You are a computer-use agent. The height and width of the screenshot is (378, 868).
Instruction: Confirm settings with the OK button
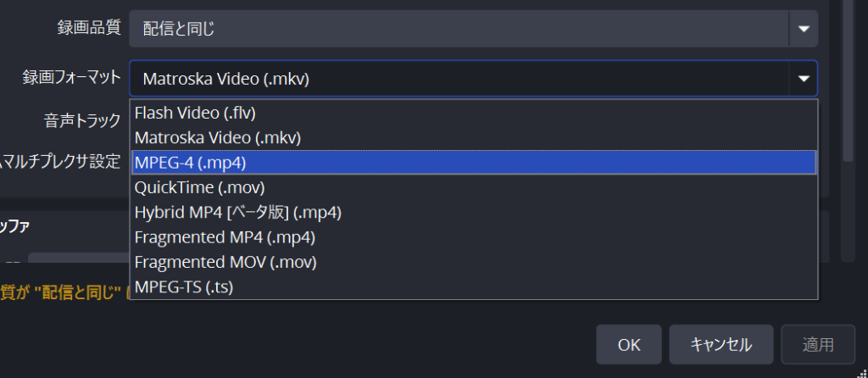[628, 345]
